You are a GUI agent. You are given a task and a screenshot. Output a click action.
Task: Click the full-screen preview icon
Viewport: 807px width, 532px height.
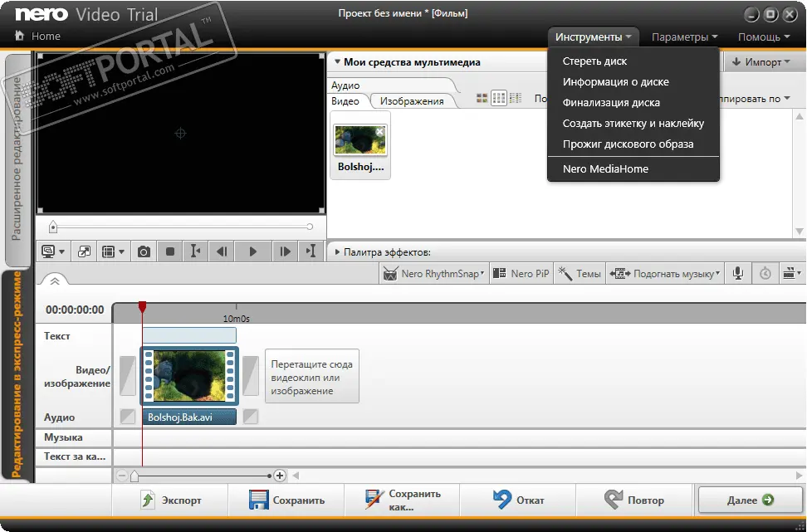tap(84, 251)
